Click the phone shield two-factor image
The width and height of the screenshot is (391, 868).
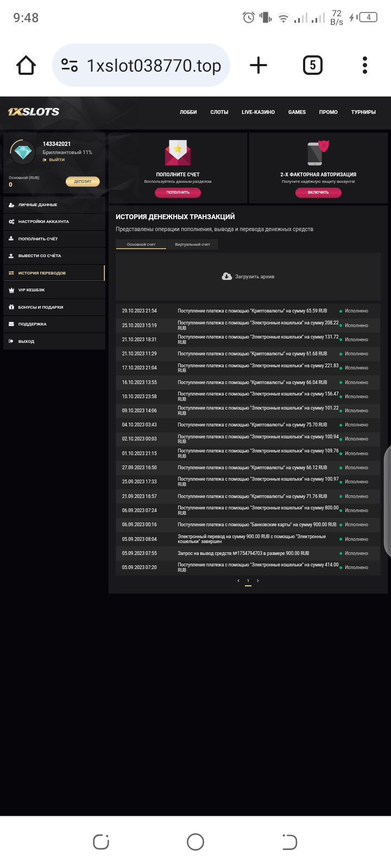click(318, 152)
